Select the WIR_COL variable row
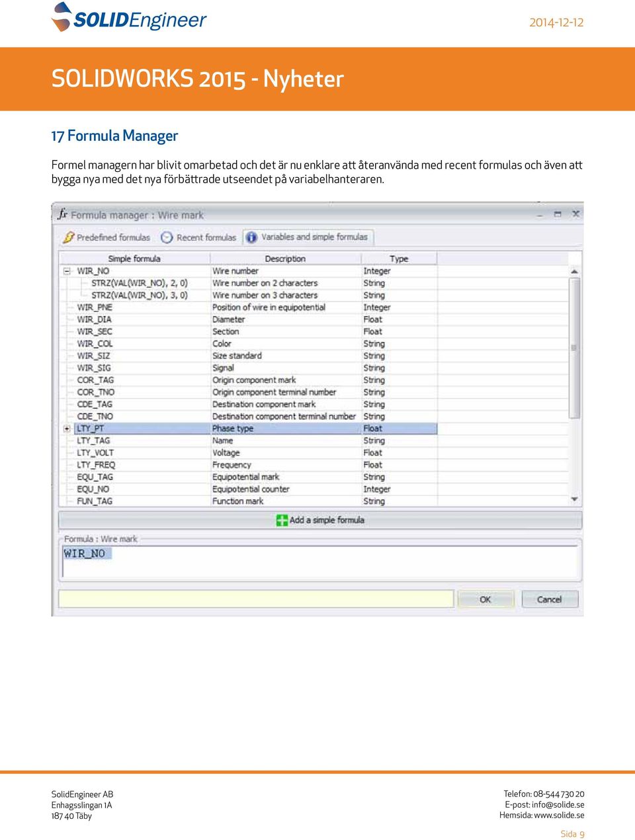 coord(249,344)
